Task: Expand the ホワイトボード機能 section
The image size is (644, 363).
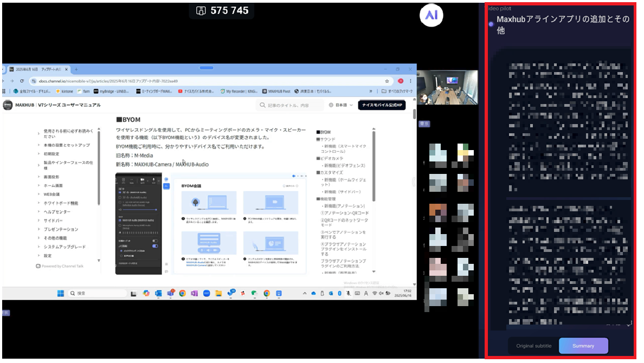Action: pos(61,203)
